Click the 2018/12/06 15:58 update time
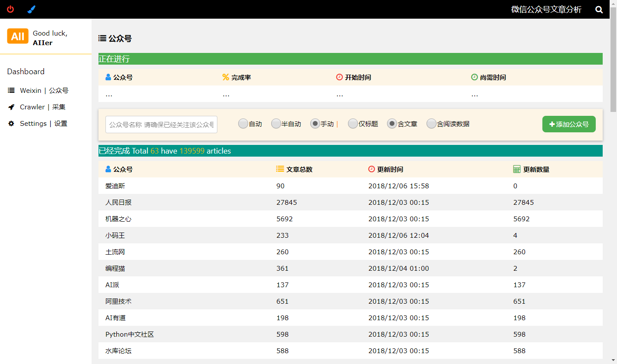617x364 pixels. pyautogui.click(x=399, y=186)
